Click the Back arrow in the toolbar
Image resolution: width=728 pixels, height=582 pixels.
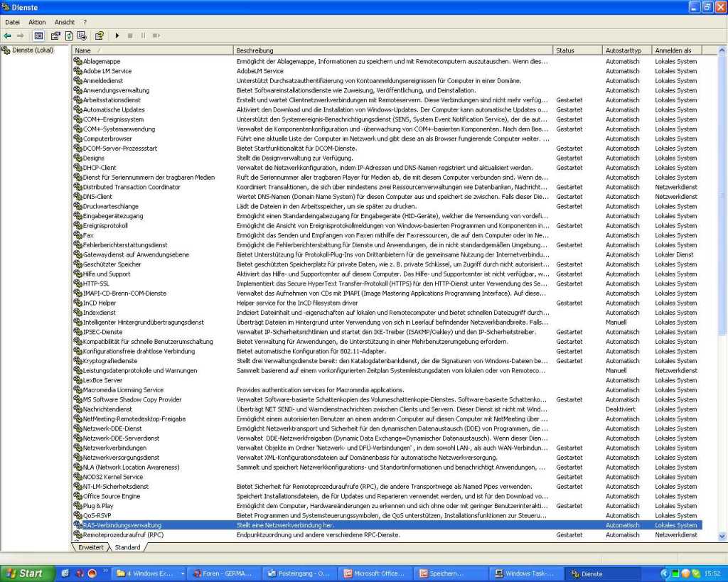7,36
